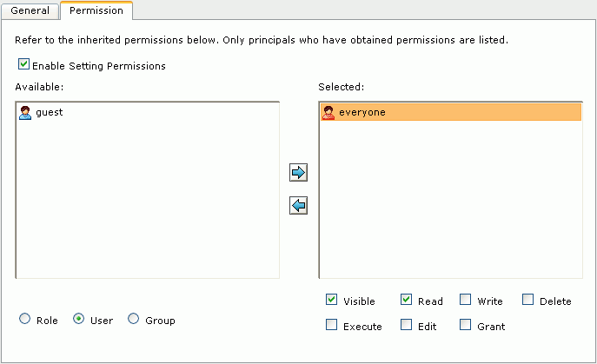597x364 pixels.
Task: Tick the Execute permission checkbox
Action: point(331,325)
